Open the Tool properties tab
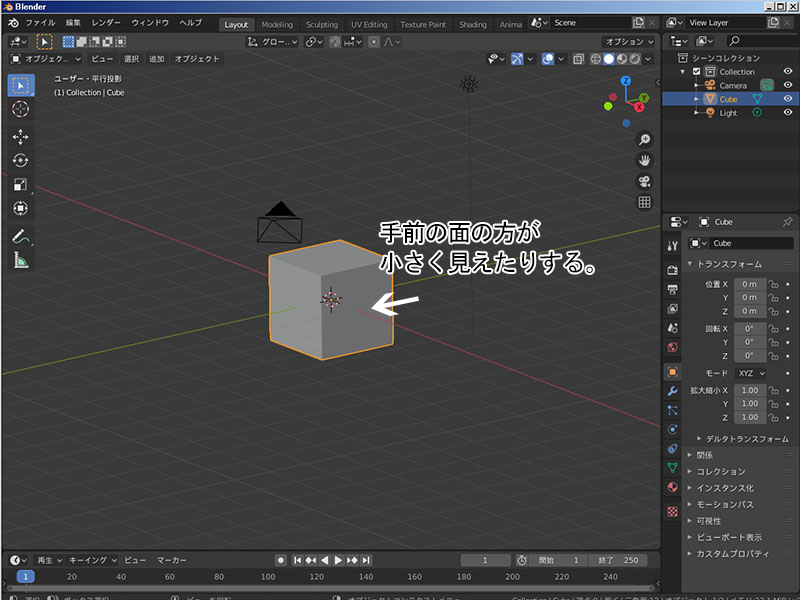Screen dimensions: 800x600 click(x=672, y=246)
